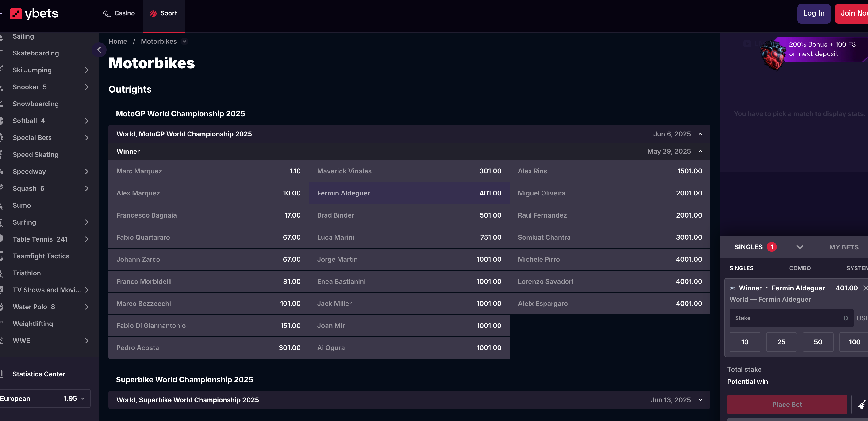Select Snowboarding in sports sidebar

36,104
